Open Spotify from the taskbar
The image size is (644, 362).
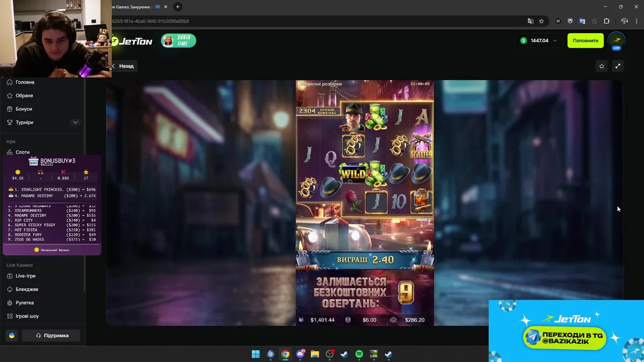359,354
